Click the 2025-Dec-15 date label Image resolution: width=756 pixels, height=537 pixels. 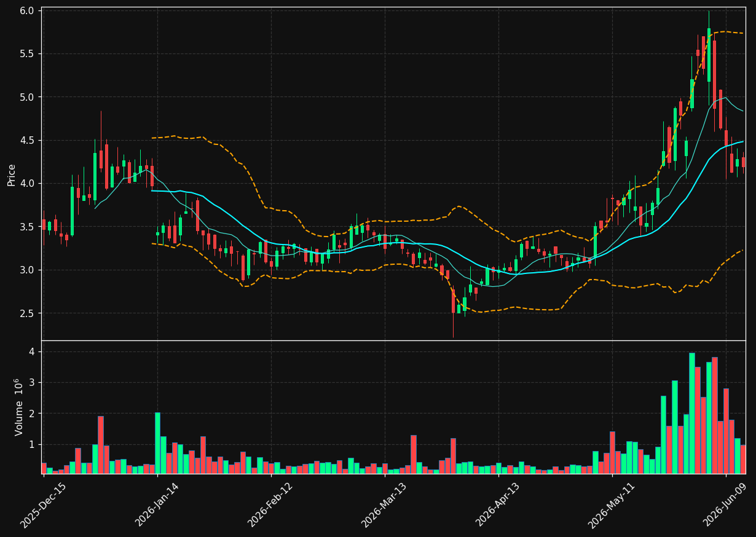[x=43, y=505]
